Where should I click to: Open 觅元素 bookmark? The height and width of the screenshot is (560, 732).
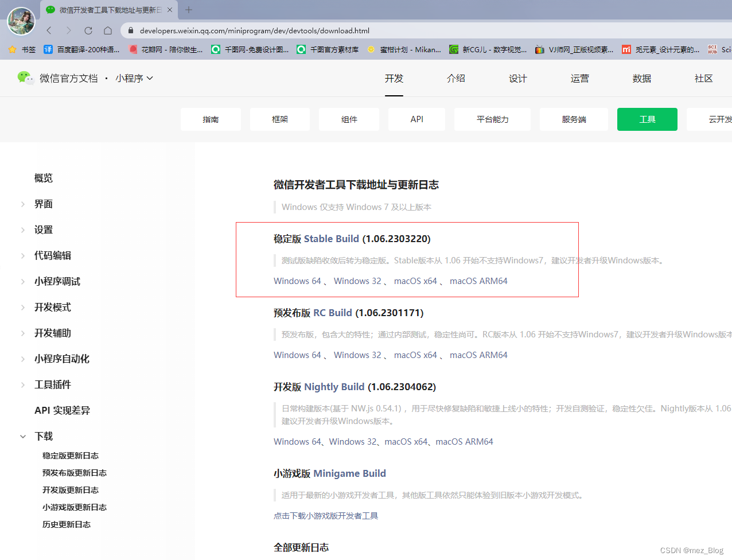point(661,49)
